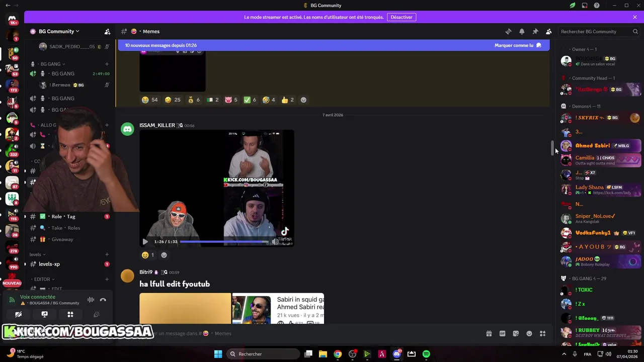This screenshot has height=362, width=644.
Task: Toggle the reaction with count 25
Action: click(173, 100)
